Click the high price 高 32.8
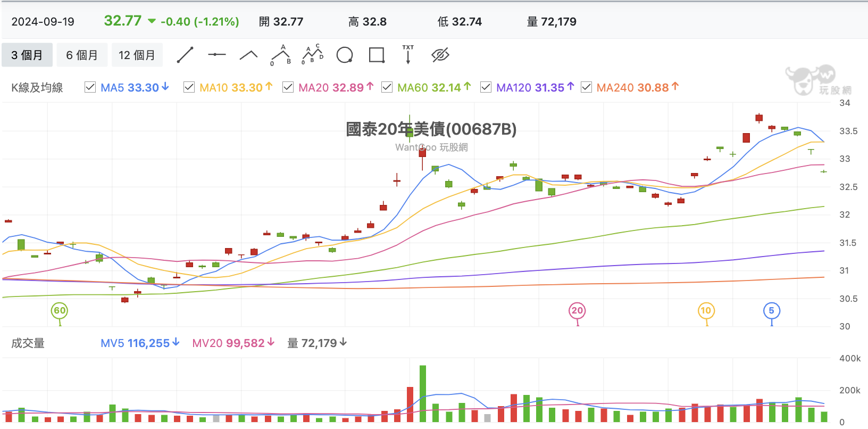868x429 pixels. pos(367,22)
